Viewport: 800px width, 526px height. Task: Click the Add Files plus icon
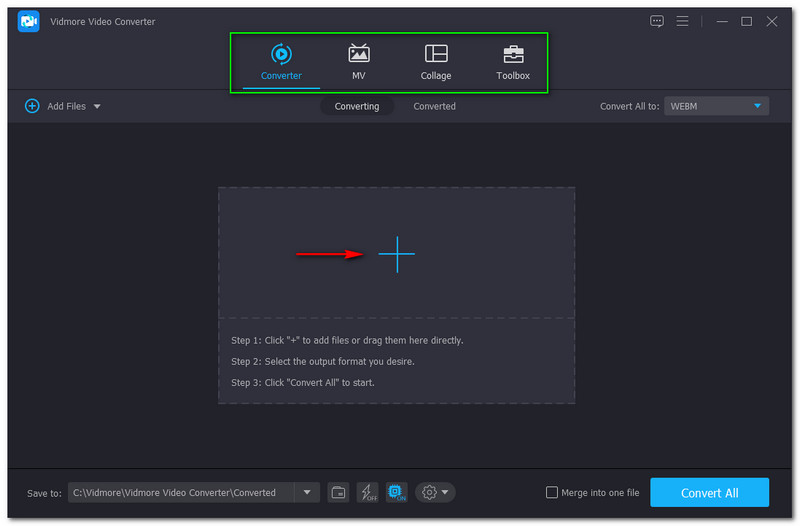32,106
